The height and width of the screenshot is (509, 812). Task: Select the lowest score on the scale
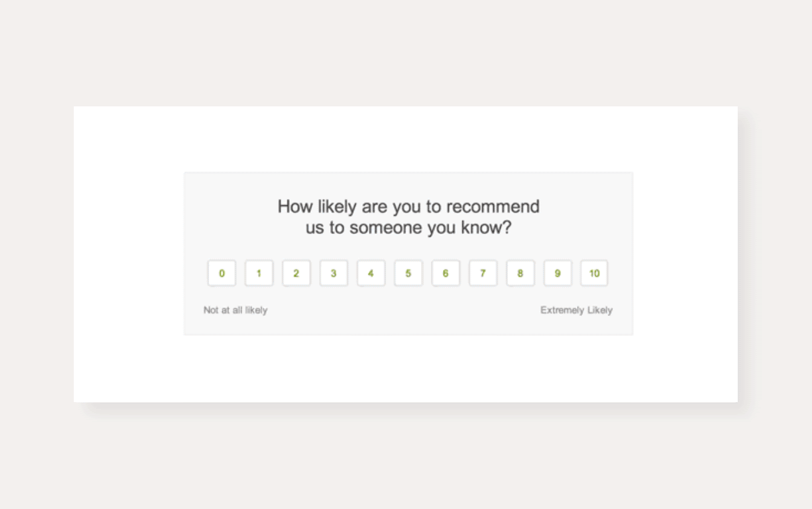[221, 273]
